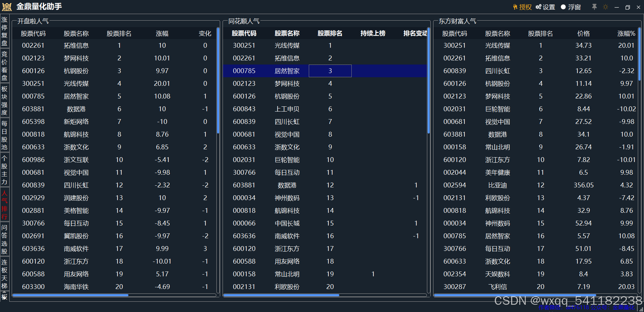
Task: Sort 东方财富人气 by 价格 header
Action: (584, 34)
